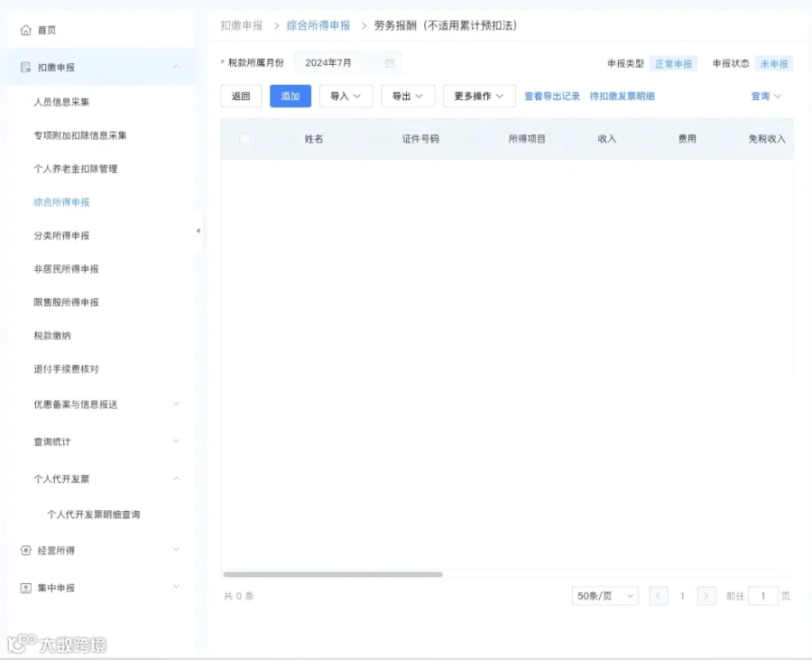Collapse the 个人代开发票 submenu
Image resolution: width=812 pixels, height=660 pixels.
click(x=177, y=479)
